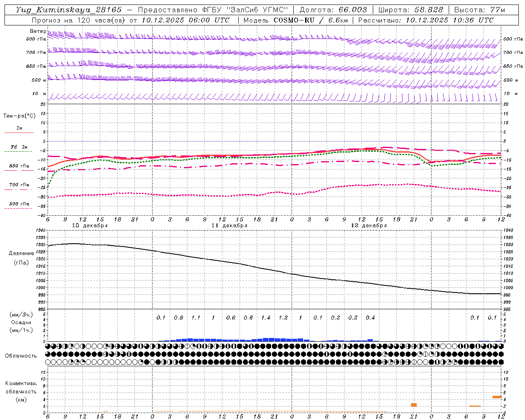Click the orange convective bar at 21h on 12 декабря
Screen dimensions: 525x420
pos(414,405)
